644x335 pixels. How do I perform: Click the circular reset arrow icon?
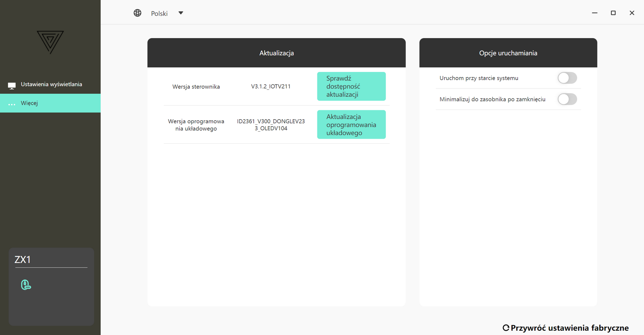506,328
